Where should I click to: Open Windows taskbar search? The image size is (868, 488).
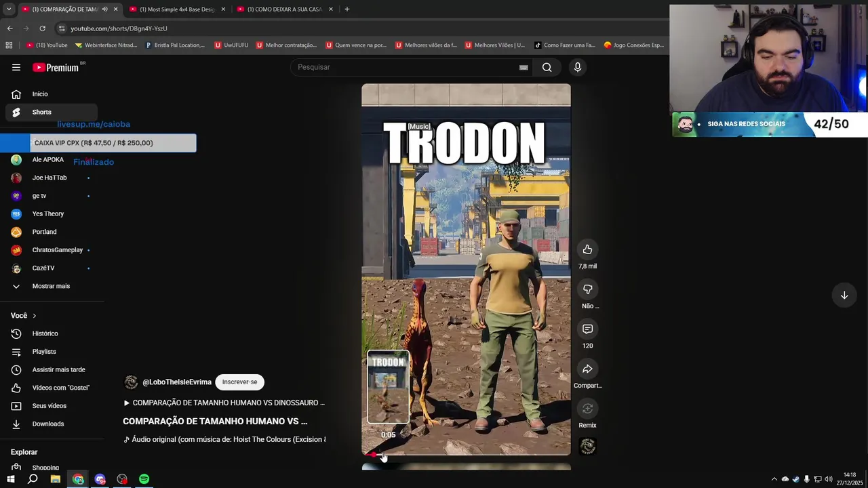tap(33, 479)
